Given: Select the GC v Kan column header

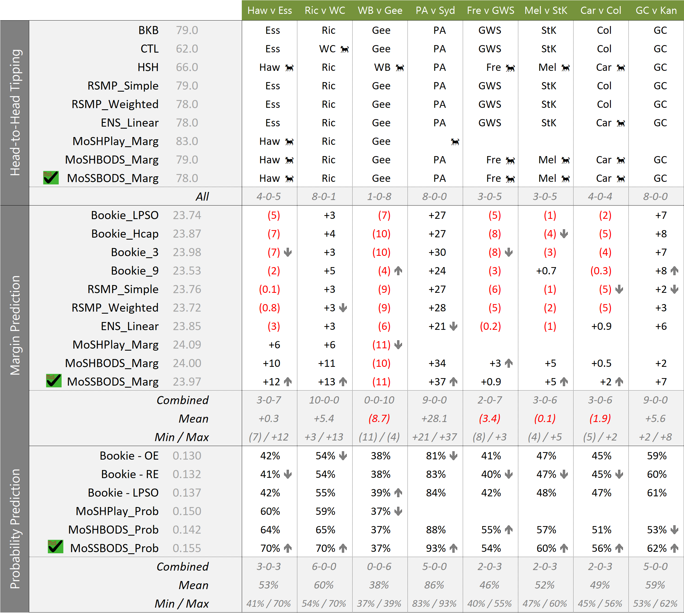Looking at the screenshot, I should point(656,10).
